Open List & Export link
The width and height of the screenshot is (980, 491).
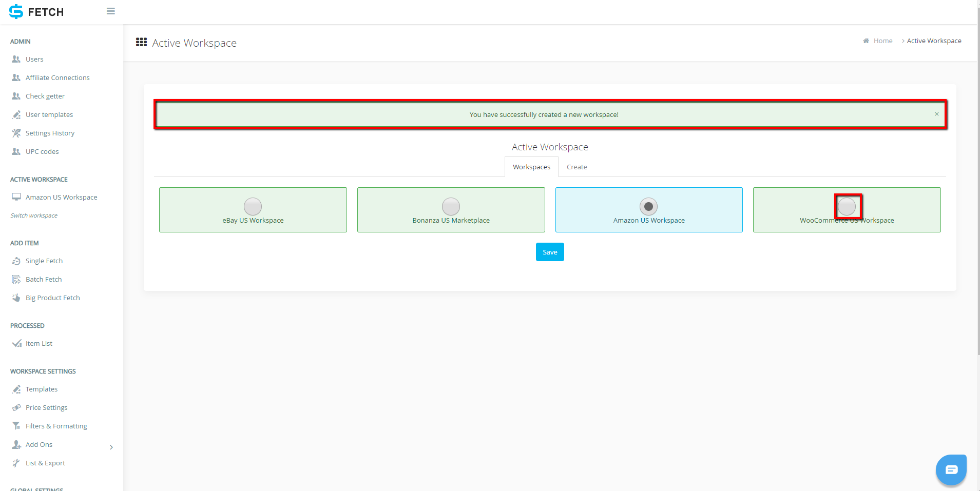coord(45,463)
